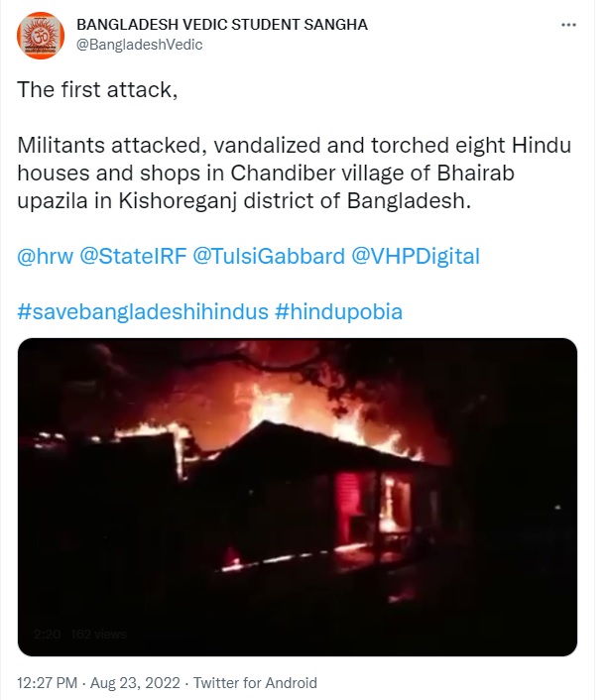Viewport: 609px width, 700px height.
Task: Open the #savebangladeshihindus hashtag
Action: [143, 311]
